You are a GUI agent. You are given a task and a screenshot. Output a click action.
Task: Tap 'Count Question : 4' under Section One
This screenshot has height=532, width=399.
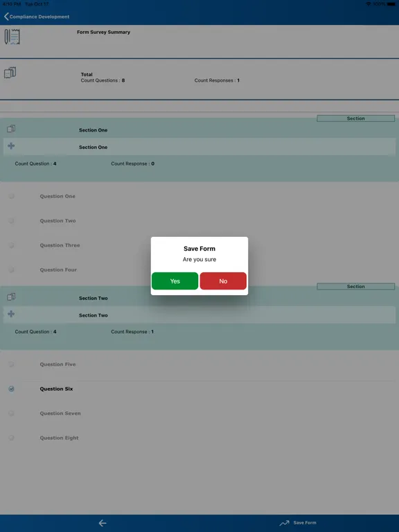tap(35, 163)
